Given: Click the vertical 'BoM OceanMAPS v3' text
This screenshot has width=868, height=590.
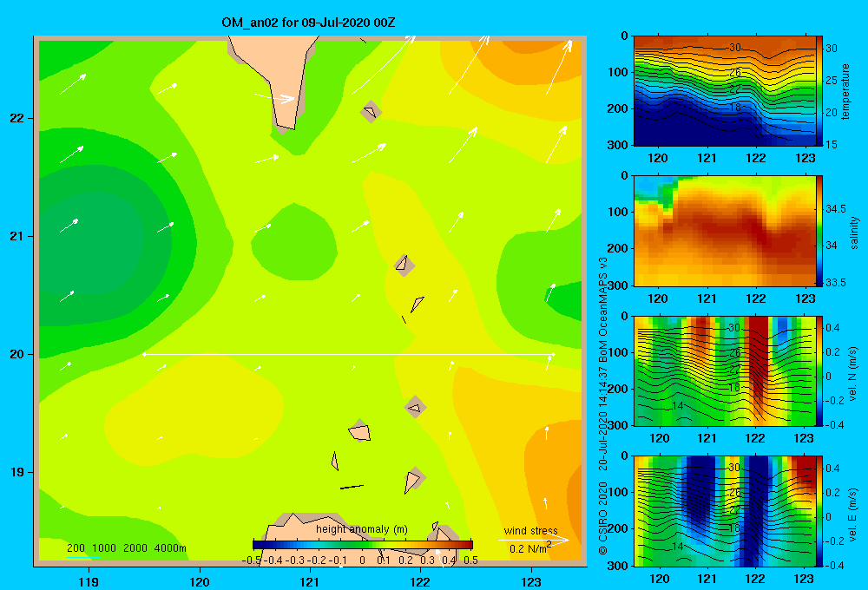Looking at the screenshot, I should click(x=603, y=311).
